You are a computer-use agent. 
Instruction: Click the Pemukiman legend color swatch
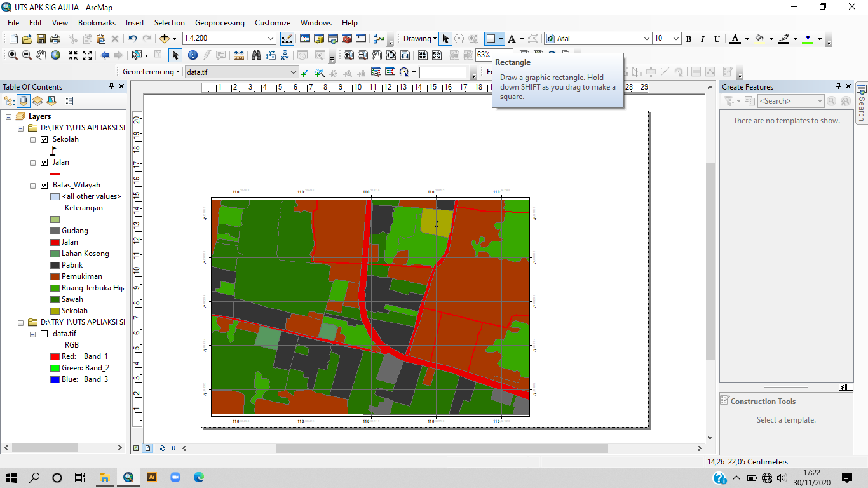(x=55, y=276)
